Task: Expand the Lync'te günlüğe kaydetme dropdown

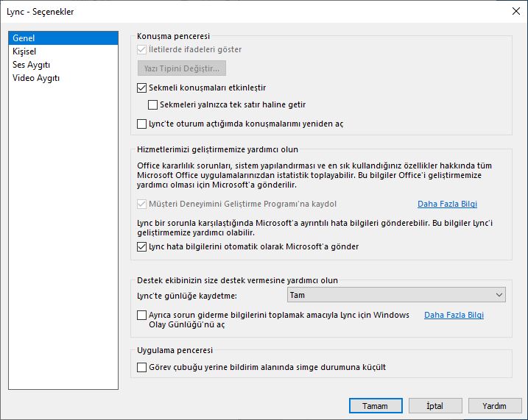Action: pos(396,295)
